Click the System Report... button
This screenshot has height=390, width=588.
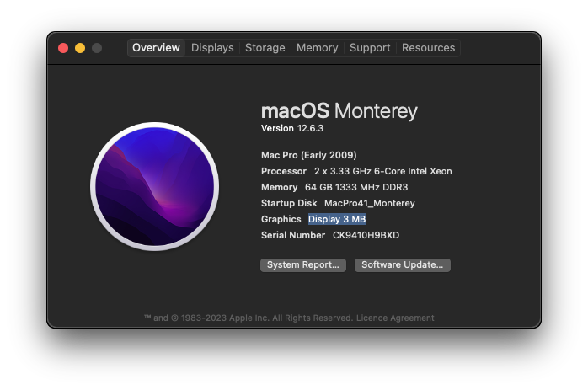[x=303, y=265]
